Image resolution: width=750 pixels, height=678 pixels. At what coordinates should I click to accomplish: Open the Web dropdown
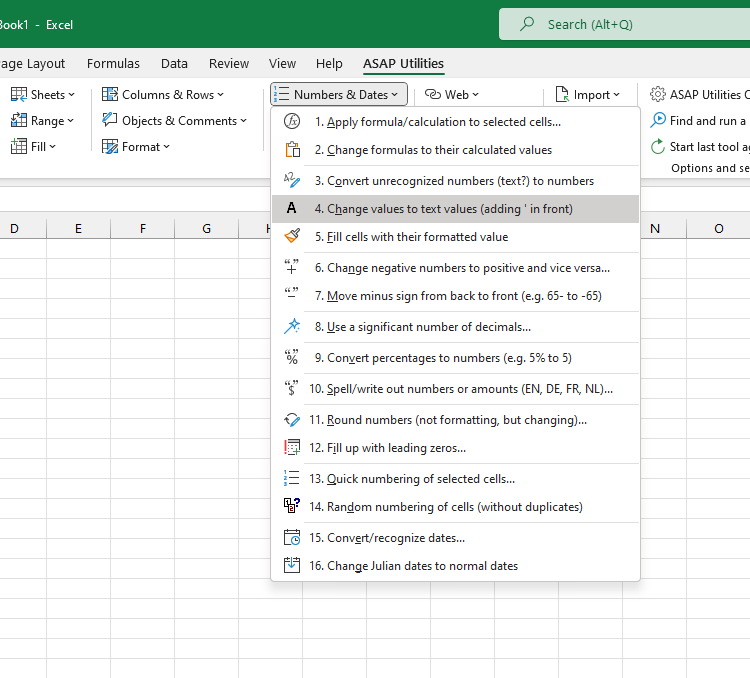452,94
